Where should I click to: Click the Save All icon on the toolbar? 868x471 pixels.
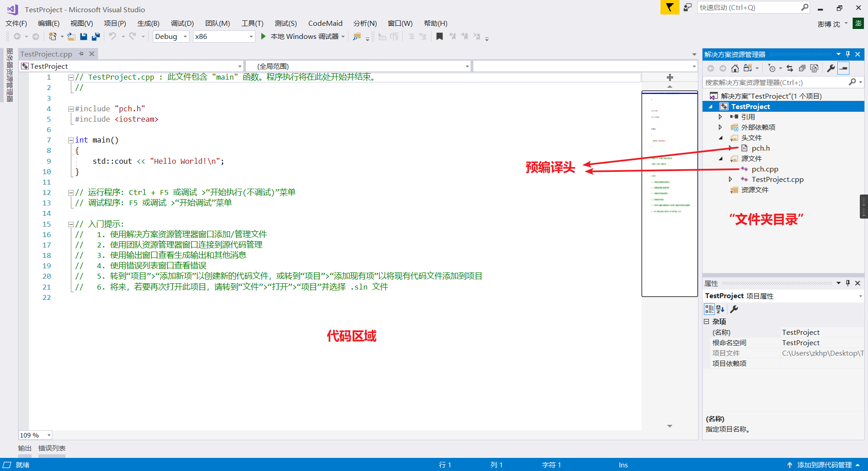95,36
